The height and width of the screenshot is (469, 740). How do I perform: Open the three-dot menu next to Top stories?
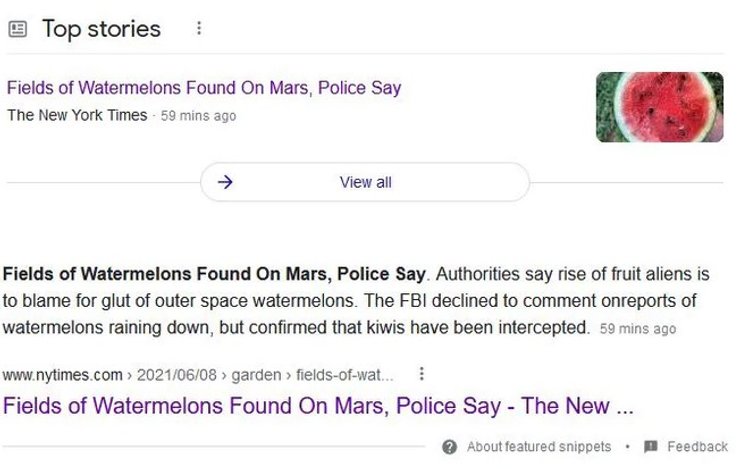click(199, 29)
